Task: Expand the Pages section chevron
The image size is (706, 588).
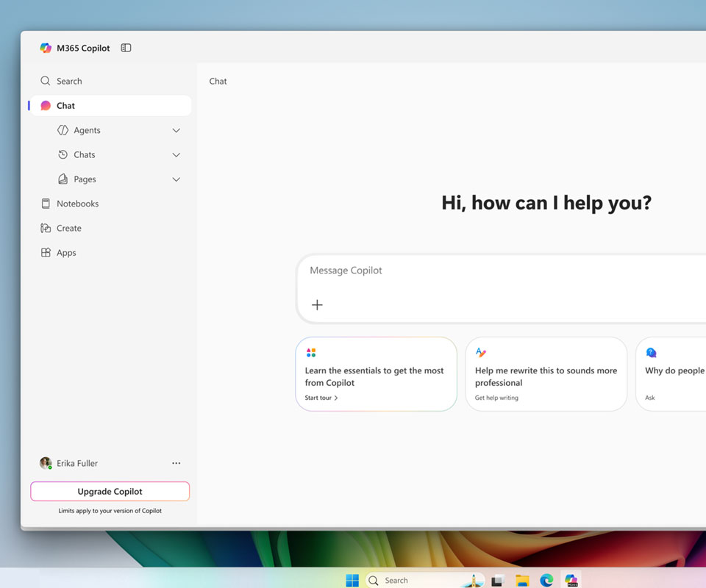Action: click(176, 179)
